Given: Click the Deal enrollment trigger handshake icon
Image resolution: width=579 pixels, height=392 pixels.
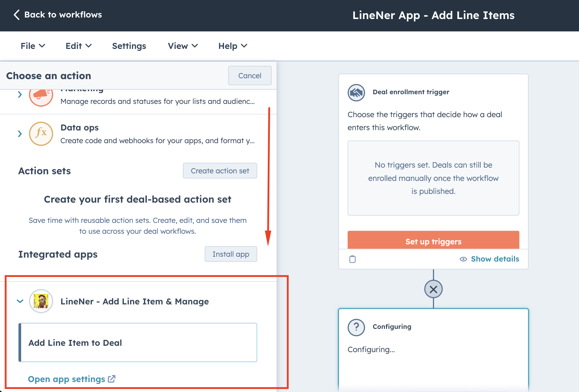Looking at the screenshot, I should [356, 92].
